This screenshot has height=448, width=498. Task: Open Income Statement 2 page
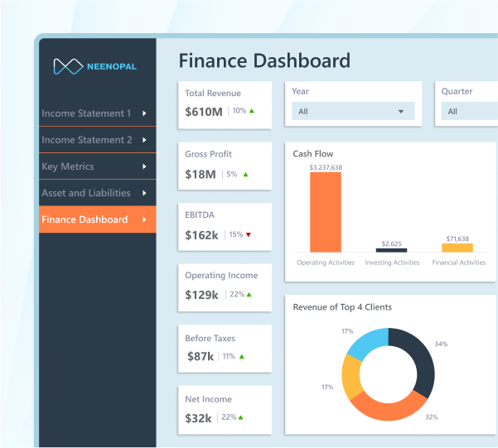(x=98, y=140)
